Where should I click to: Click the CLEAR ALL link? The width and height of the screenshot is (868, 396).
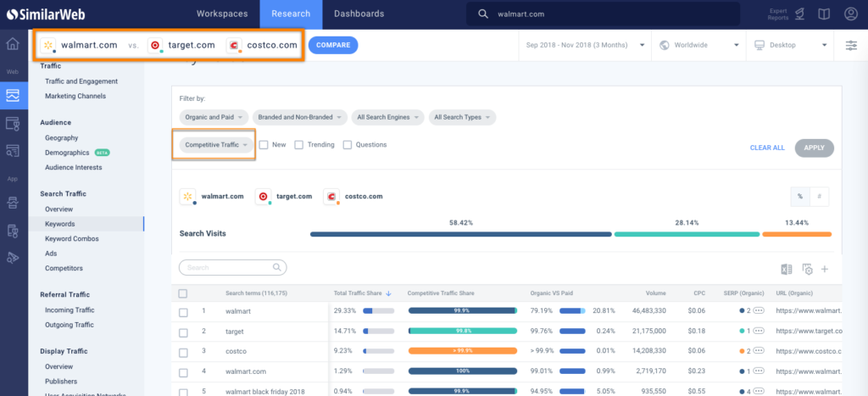(767, 148)
